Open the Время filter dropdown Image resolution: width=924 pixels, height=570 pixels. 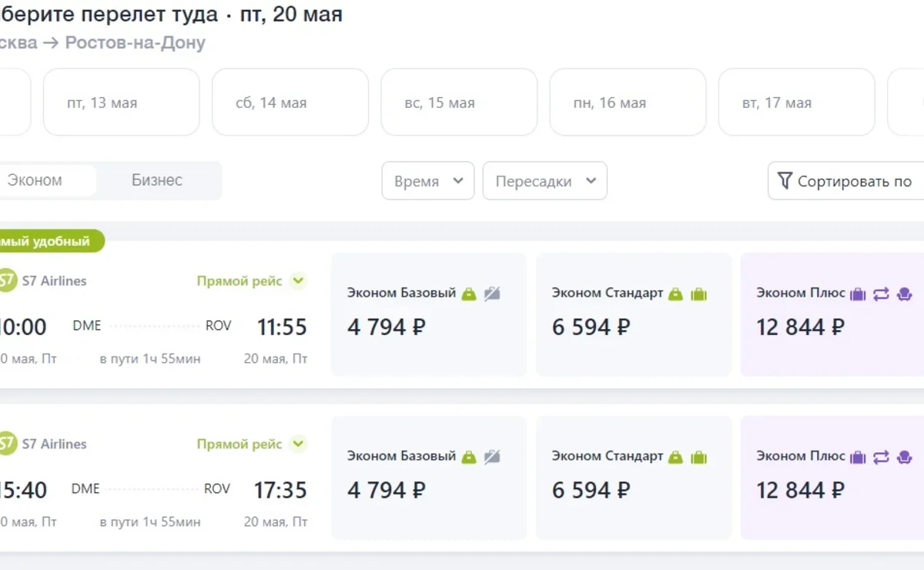428,181
